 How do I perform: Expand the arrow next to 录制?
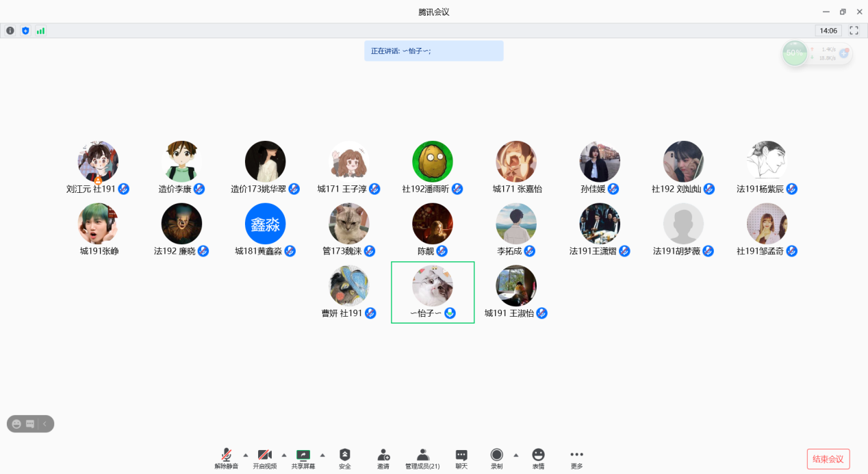coord(515,455)
